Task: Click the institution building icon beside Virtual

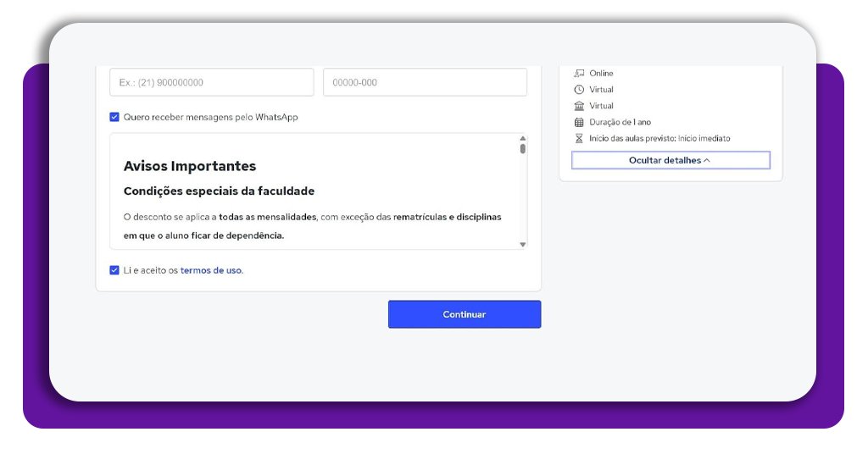Action: (579, 106)
